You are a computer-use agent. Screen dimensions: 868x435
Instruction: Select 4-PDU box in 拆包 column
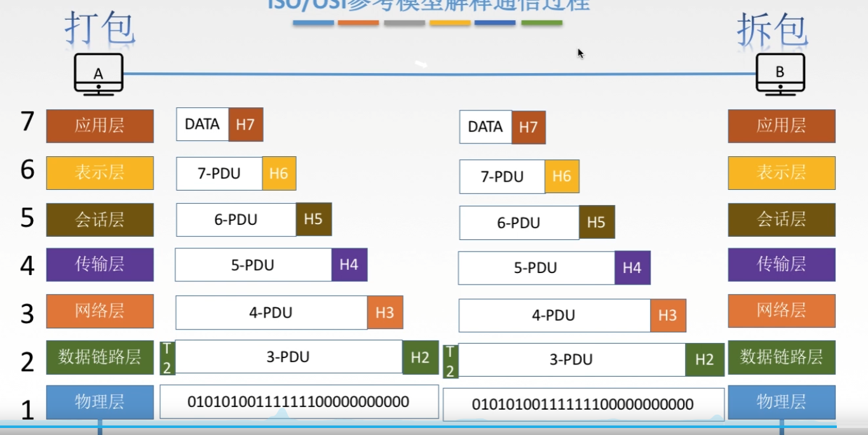click(x=555, y=316)
